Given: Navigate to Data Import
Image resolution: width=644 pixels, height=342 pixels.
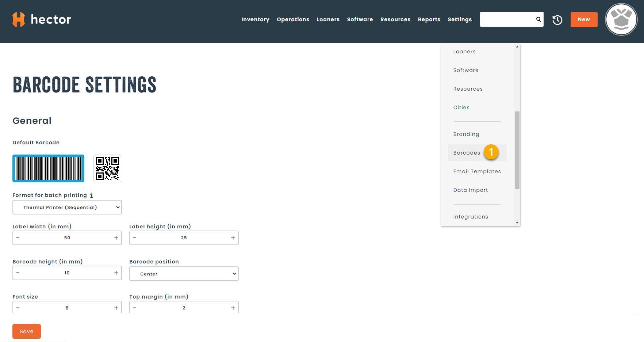Looking at the screenshot, I should 471,190.
